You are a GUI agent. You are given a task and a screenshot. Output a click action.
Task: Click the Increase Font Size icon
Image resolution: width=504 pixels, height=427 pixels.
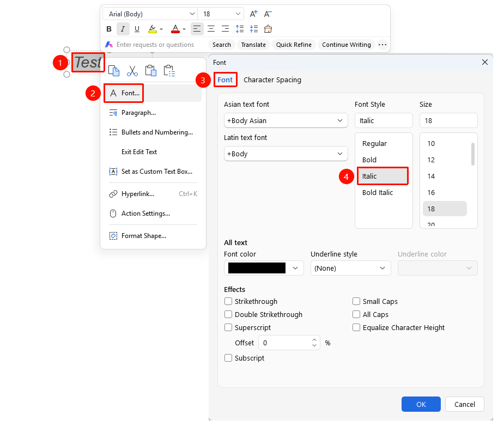point(253,14)
